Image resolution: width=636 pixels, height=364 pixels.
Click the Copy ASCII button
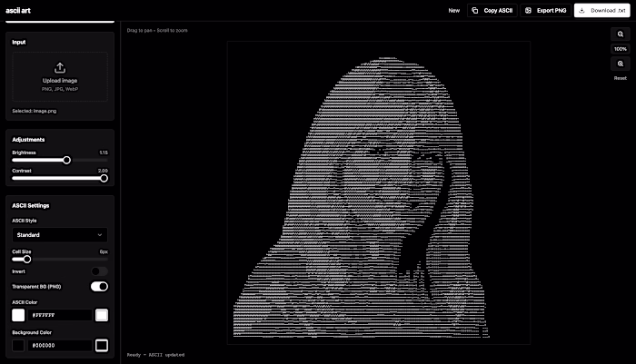coord(492,11)
